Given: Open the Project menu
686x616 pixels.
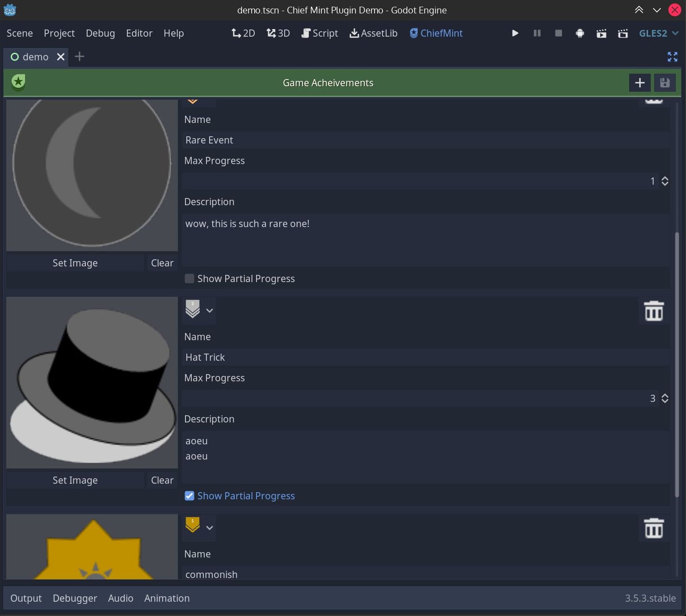Looking at the screenshot, I should (x=59, y=33).
